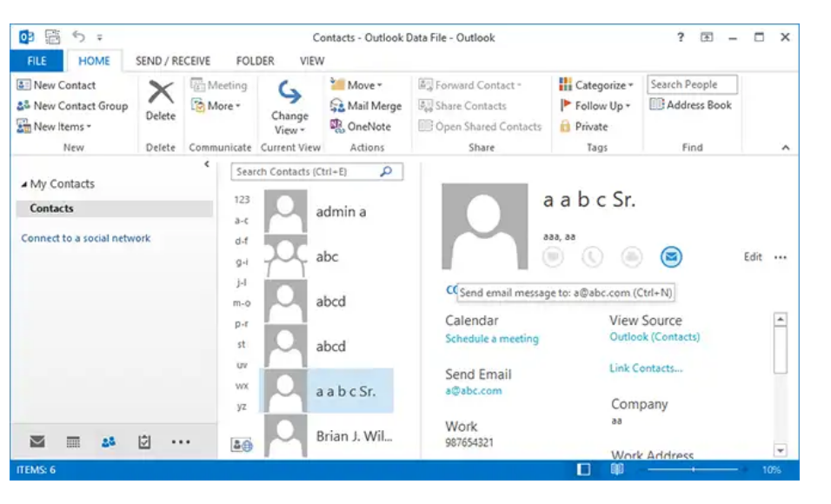
Task: Click Edit on the contact card
Action: click(753, 257)
